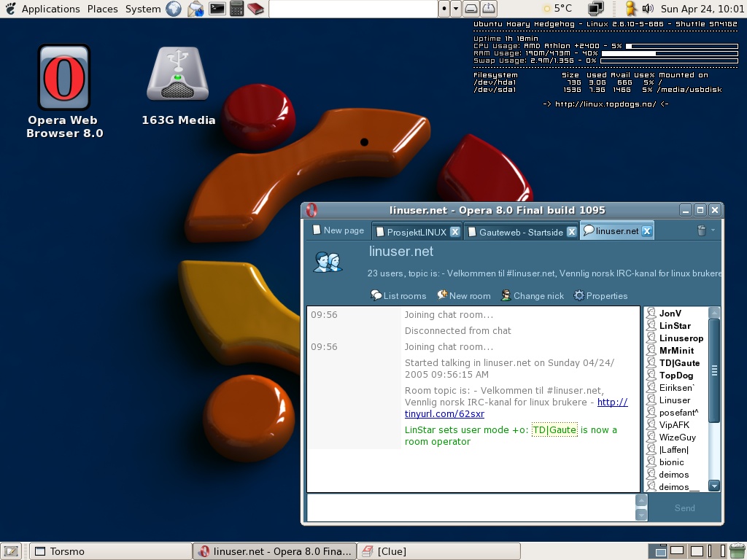Switch to [Clue] in the taskbar
The image size is (747, 560).
[438, 551]
